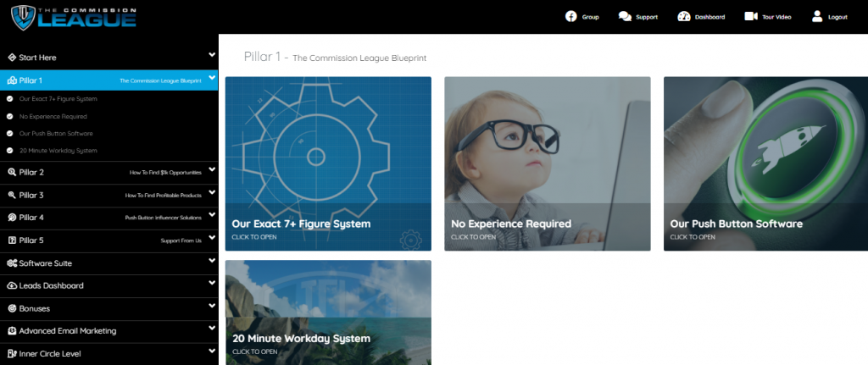This screenshot has width=868, height=365.
Task: Click The Commission League Blueprint sidebar subtitle
Action: click(x=160, y=81)
